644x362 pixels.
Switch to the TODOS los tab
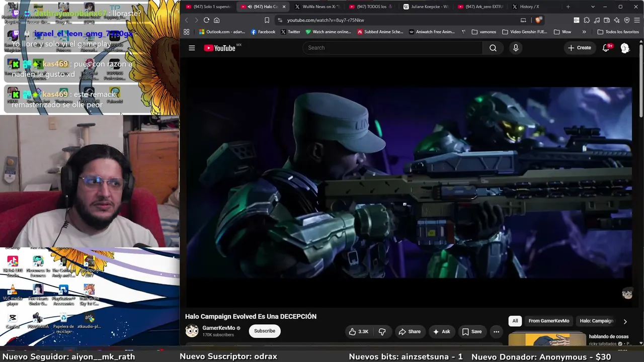click(371, 7)
